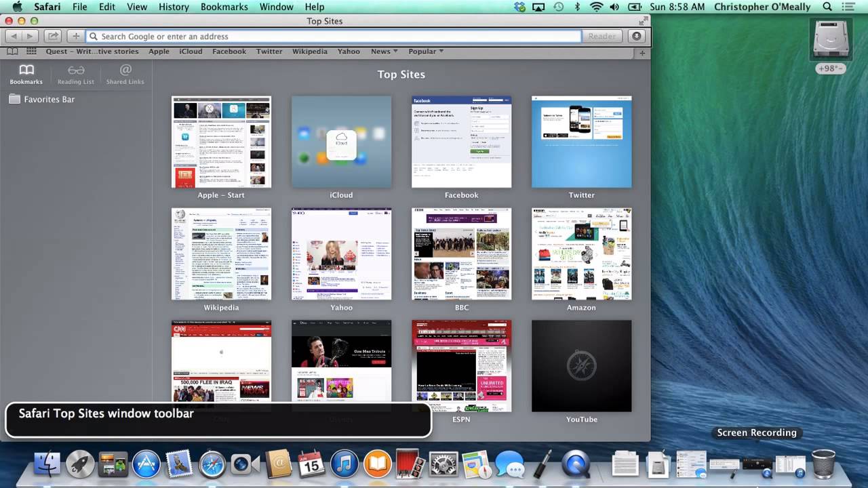The image size is (868, 488).
Task: Click the Wi-Fi status icon
Action: click(596, 7)
